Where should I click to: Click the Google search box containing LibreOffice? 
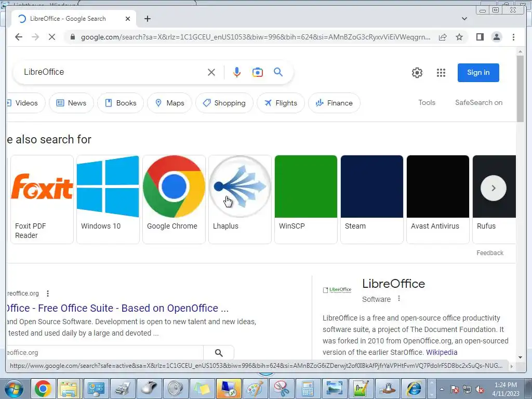[112, 72]
